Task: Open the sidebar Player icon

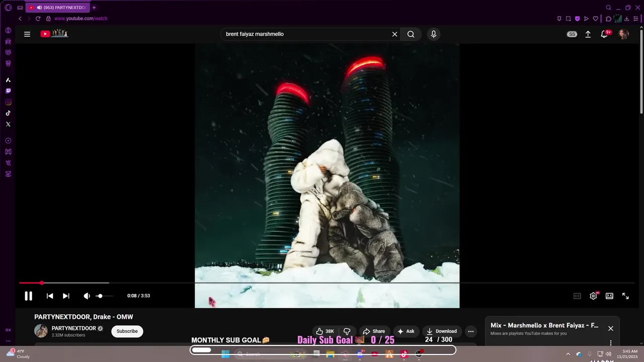Action: [x=8, y=141]
